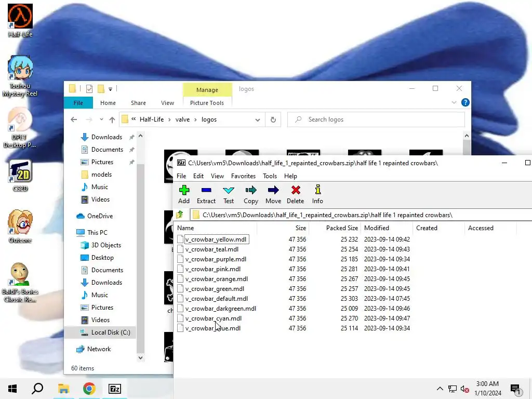Viewport: 532px width, 399px height.
Task: Select the CS2D desktop icon
Action: click(20, 176)
